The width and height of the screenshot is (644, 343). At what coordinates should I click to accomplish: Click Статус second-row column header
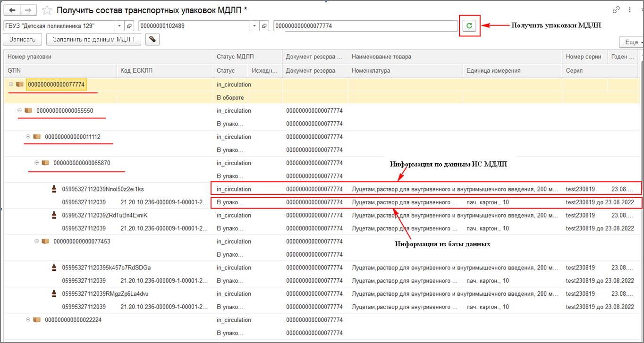click(x=230, y=71)
